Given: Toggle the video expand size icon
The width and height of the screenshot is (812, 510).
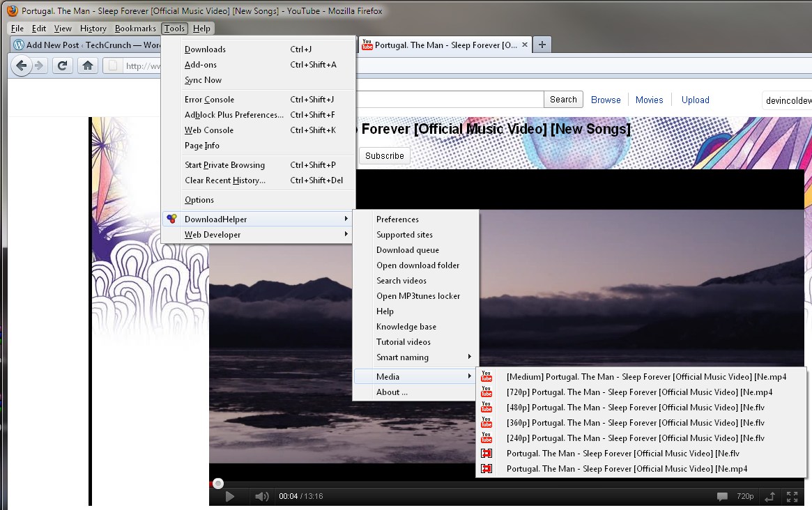Looking at the screenshot, I should [x=769, y=497].
